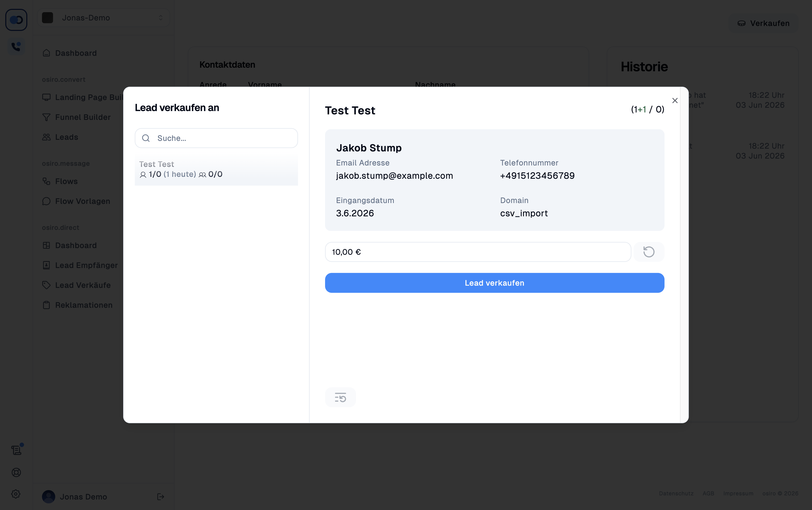The width and height of the screenshot is (812, 510).
Task: Open the Impressum footer link
Action: pos(738,493)
